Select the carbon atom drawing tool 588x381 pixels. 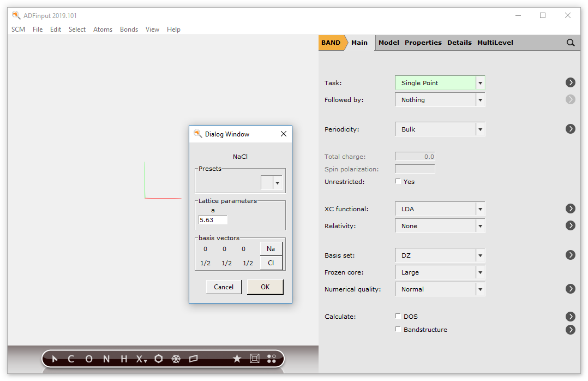tap(70, 359)
